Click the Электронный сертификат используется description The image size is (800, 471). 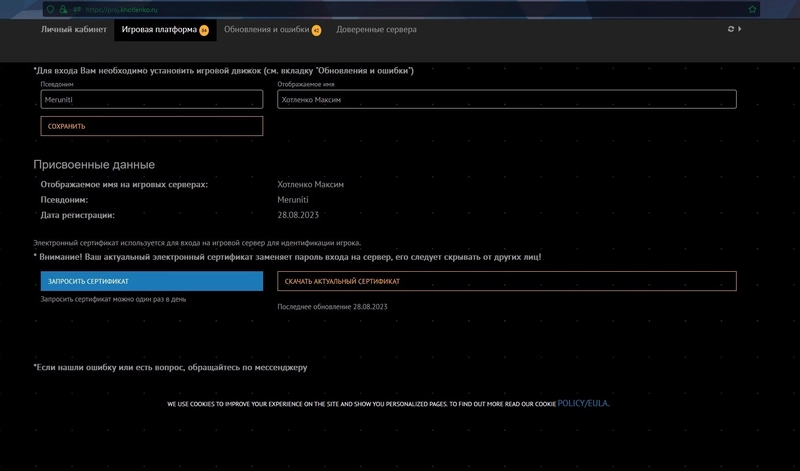pyautogui.click(x=197, y=243)
